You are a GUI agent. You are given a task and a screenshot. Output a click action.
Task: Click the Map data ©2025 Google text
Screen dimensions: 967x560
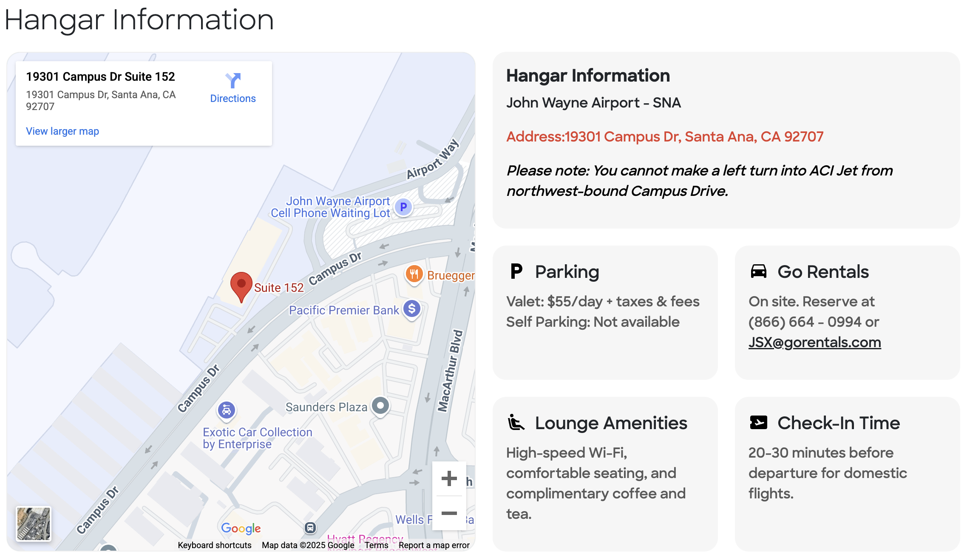pyautogui.click(x=308, y=545)
